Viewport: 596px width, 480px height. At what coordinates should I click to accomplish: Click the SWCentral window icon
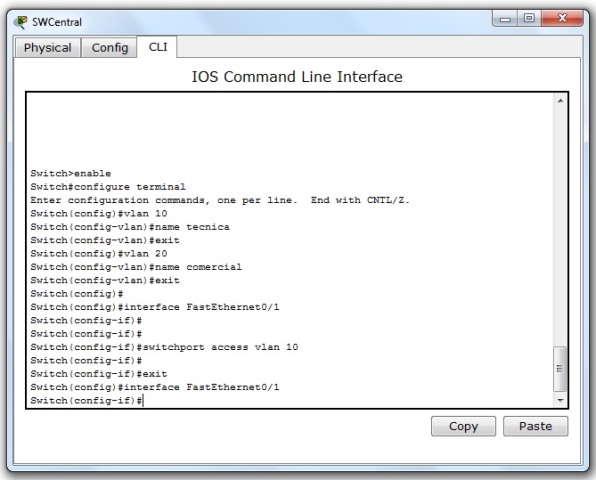point(21,22)
